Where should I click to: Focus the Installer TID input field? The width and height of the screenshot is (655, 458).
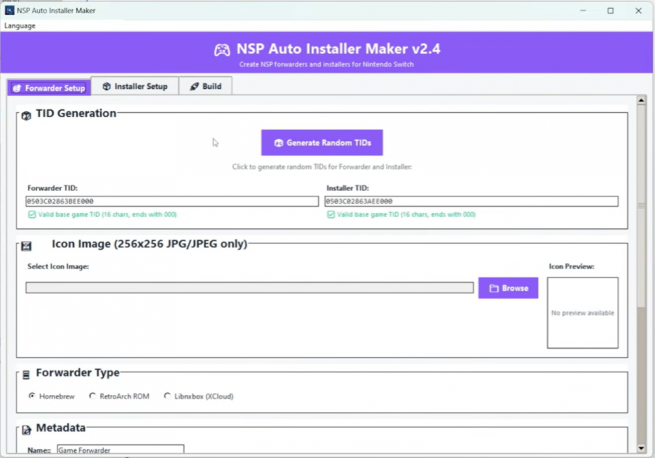click(471, 201)
